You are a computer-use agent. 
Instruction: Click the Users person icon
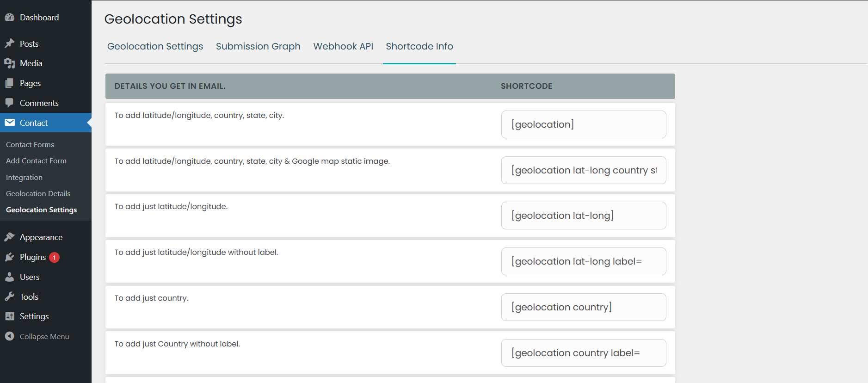tap(10, 277)
